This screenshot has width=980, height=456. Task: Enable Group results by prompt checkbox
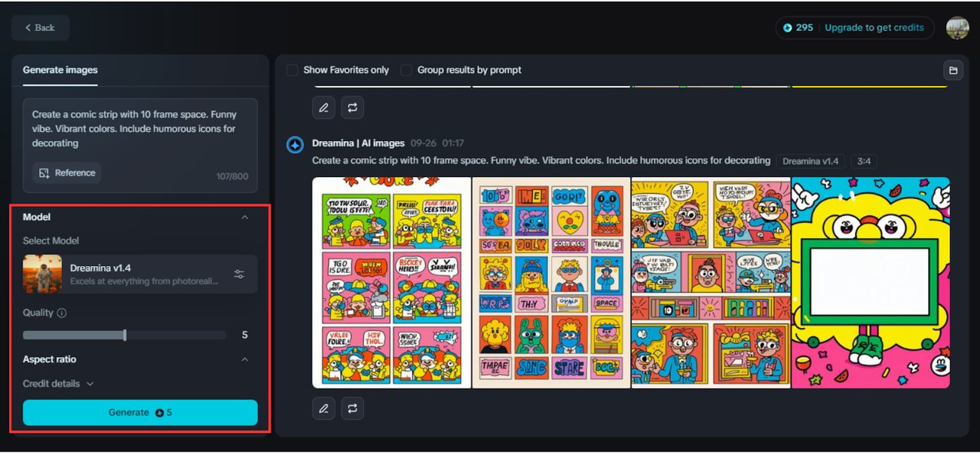(407, 70)
